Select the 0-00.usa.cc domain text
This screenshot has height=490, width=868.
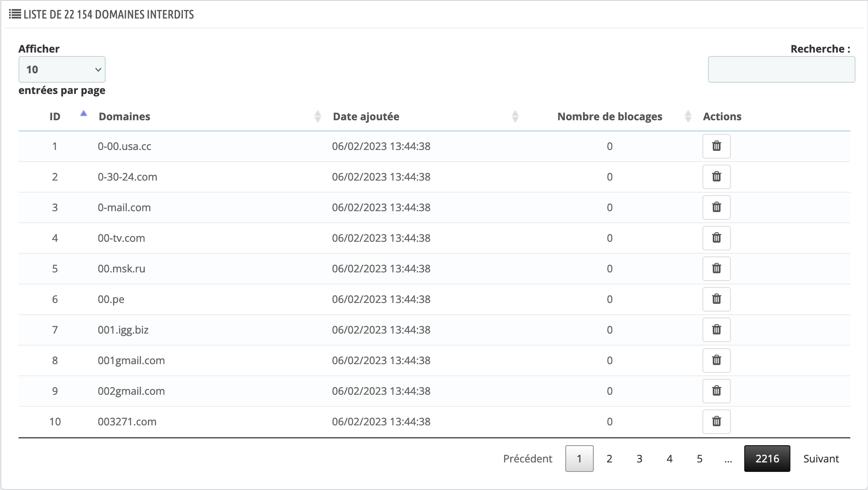coord(124,146)
